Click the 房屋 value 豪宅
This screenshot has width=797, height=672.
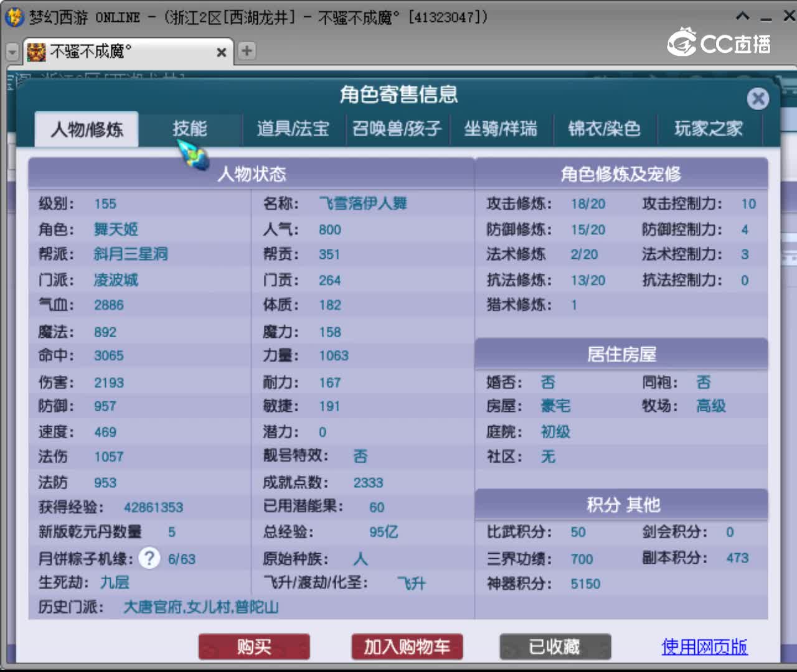click(x=555, y=406)
